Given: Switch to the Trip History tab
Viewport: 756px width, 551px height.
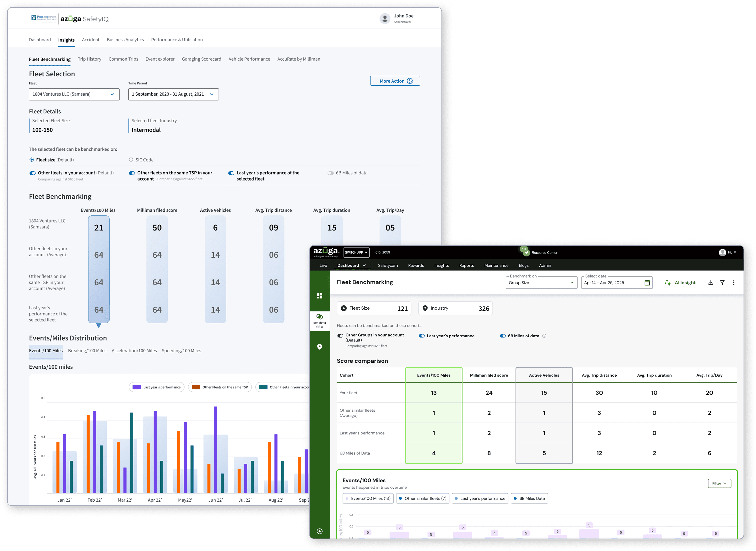Looking at the screenshot, I should point(89,59).
